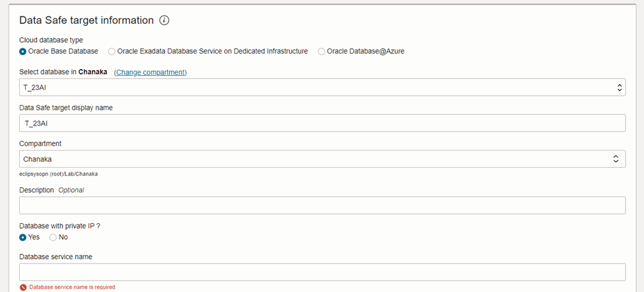
Task: Click the 'Database with private IP ?' label
Action: pyautogui.click(x=59, y=226)
